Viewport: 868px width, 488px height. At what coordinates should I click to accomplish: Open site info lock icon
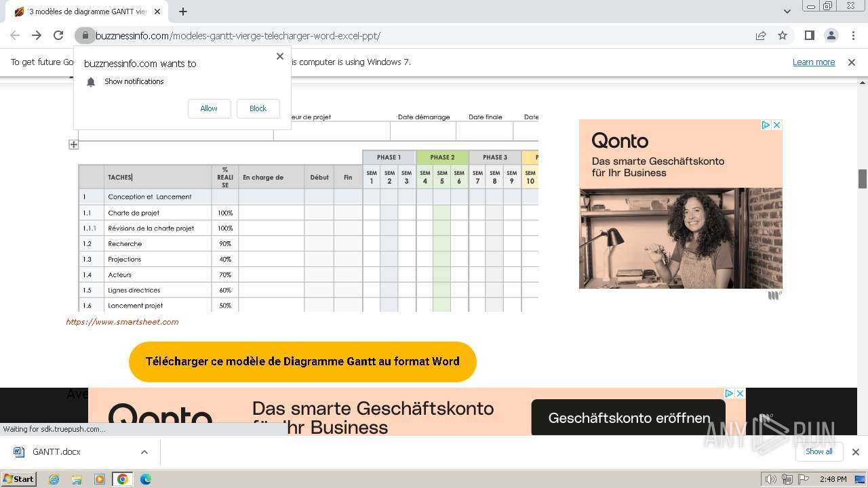[84, 36]
